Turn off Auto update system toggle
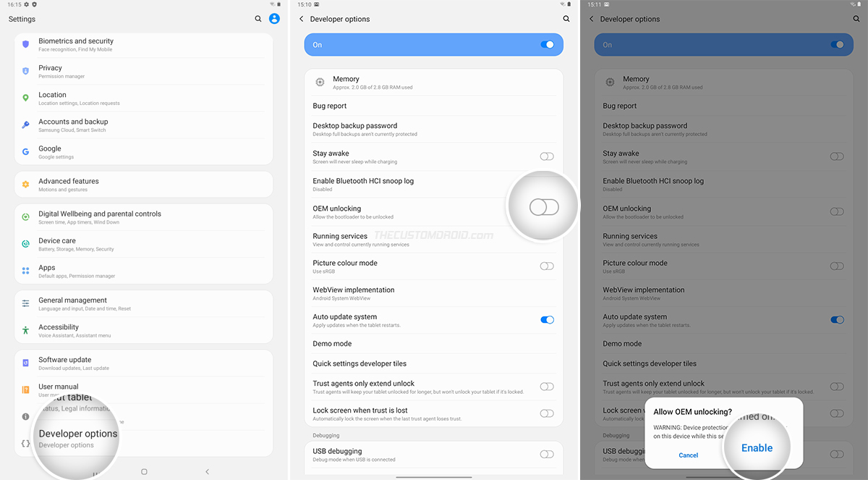868x480 pixels. click(x=548, y=320)
